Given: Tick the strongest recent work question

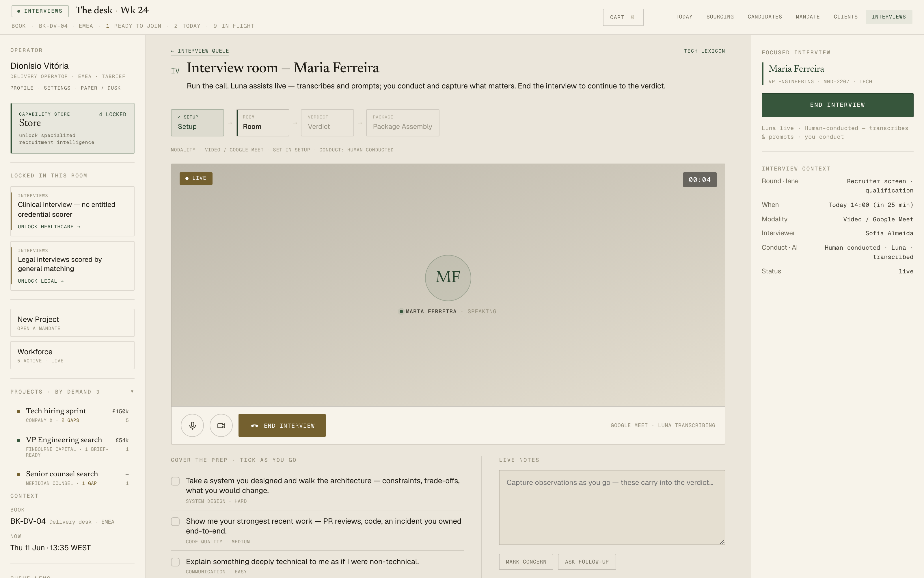Looking at the screenshot, I should point(175,522).
